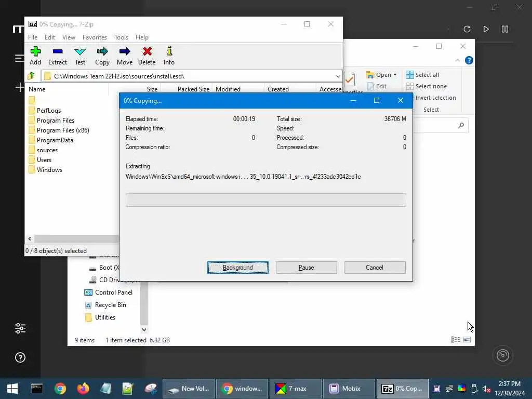Viewport: 532px width, 399px height.
Task: Sort by Modified column header
Action: (x=228, y=89)
